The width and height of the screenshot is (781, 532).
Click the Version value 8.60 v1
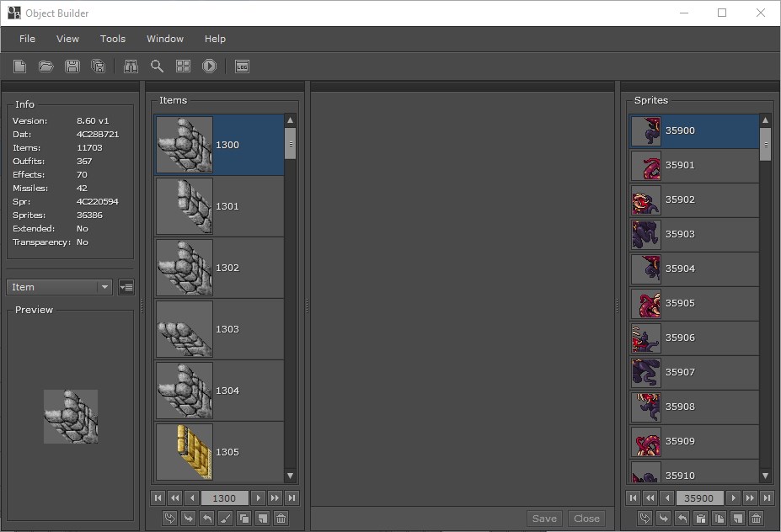93,121
